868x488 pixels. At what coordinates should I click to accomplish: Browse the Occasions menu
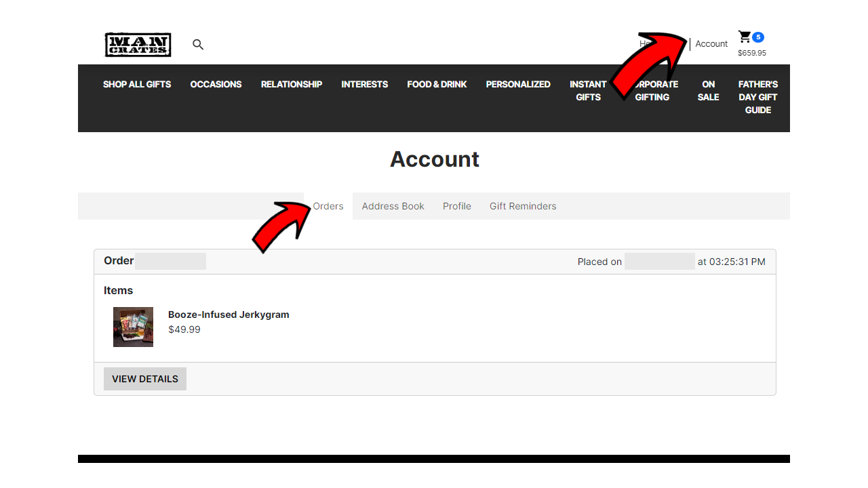pos(216,84)
